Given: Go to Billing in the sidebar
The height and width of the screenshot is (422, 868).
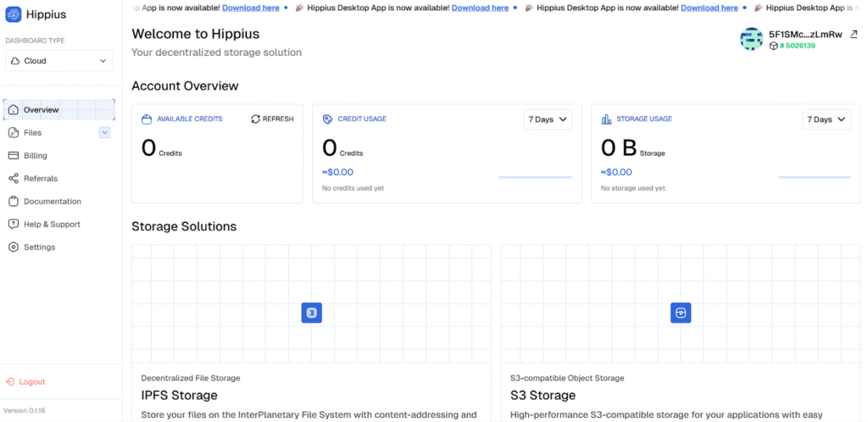Looking at the screenshot, I should click(x=35, y=156).
